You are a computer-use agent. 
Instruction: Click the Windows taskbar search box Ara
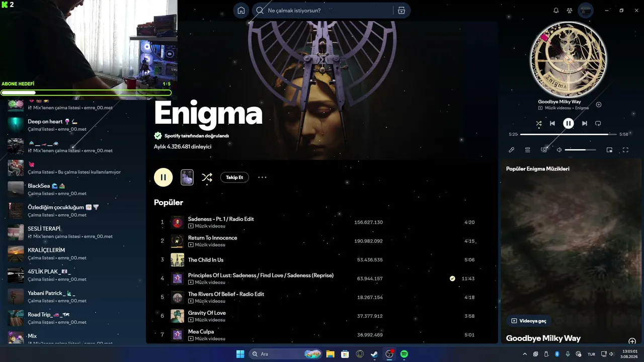(x=285, y=354)
